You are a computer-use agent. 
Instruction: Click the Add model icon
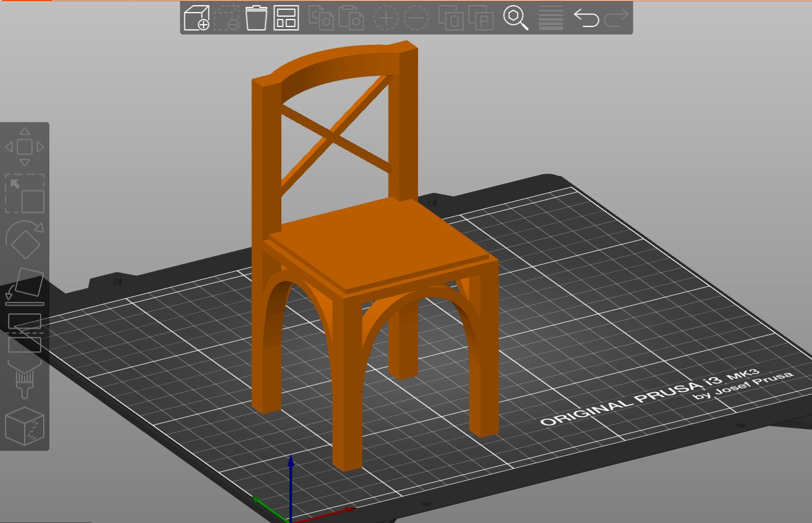pos(196,18)
